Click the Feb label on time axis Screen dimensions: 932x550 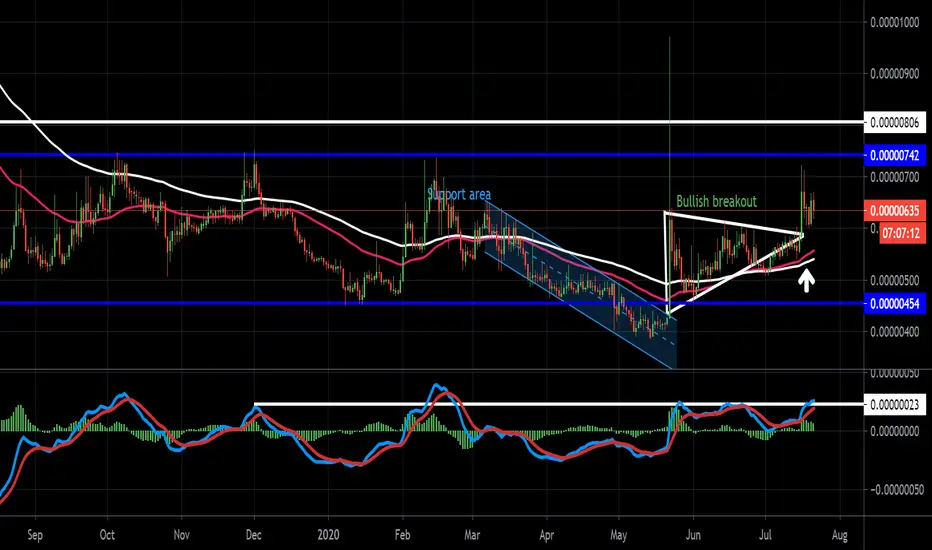coord(402,535)
